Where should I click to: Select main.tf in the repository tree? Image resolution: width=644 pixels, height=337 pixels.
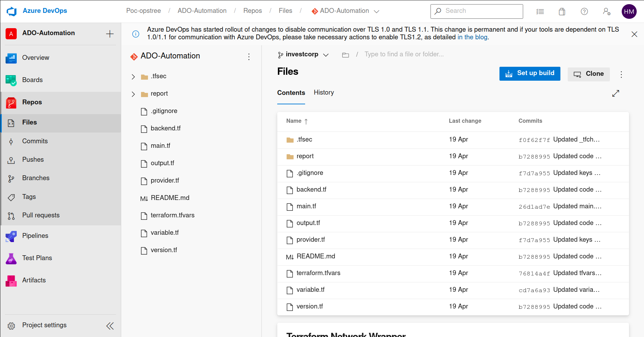click(x=160, y=146)
